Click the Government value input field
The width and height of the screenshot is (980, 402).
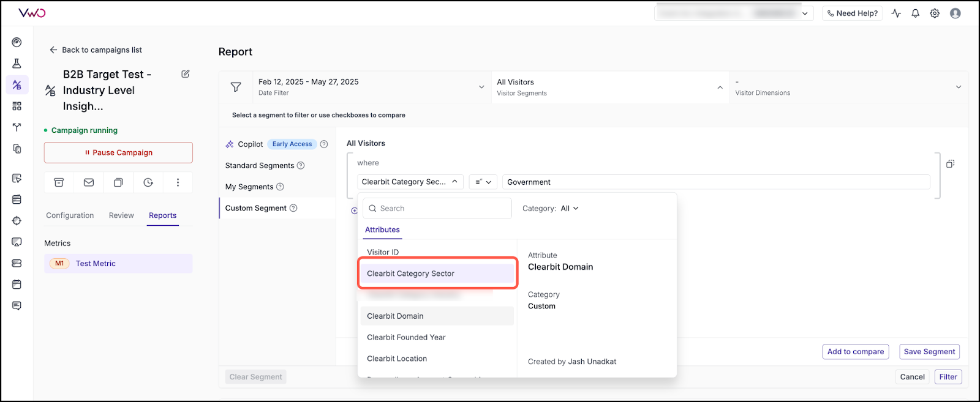pyautogui.click(x=716, y=182)
